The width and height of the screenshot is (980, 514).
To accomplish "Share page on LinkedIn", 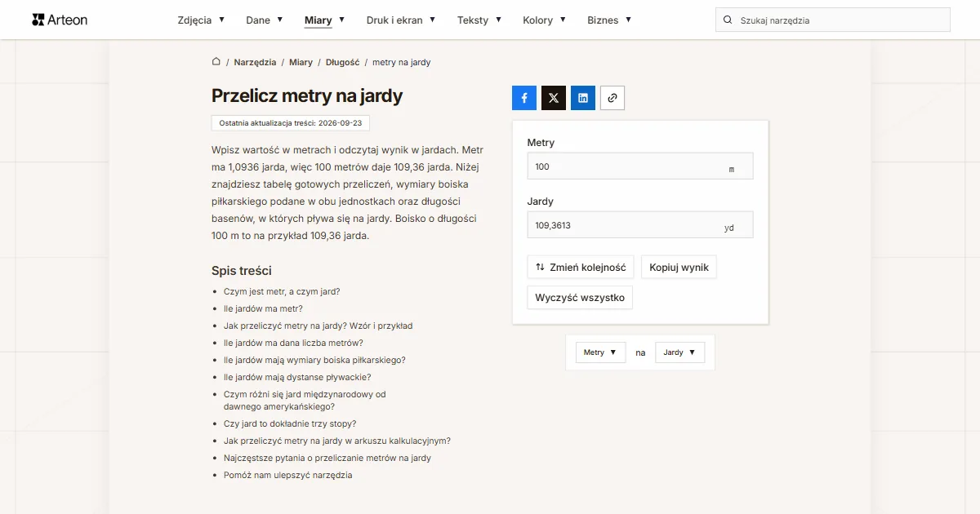I will coord(583,98).
